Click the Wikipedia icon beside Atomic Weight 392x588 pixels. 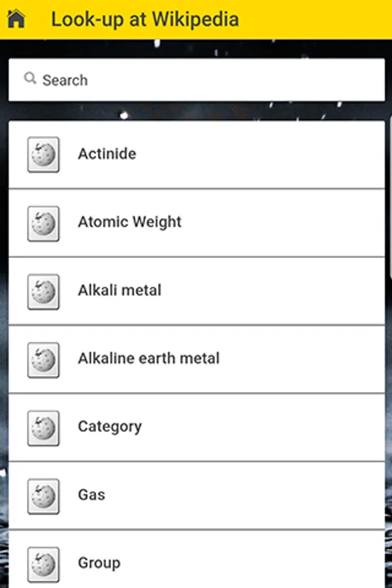[x=43, y=223]
